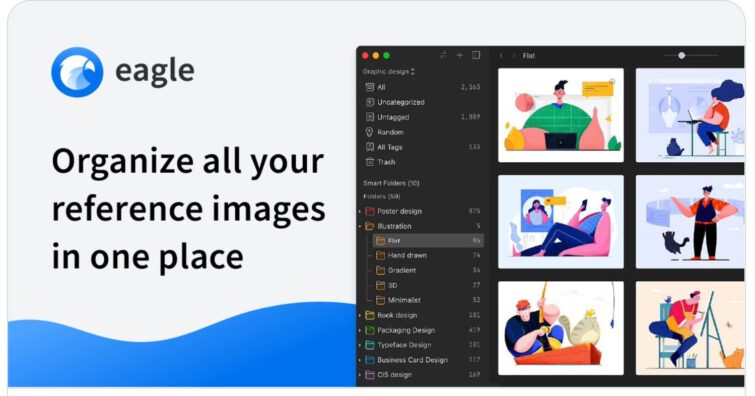This screenshot has height=396, width=755.
Task: Open the Graphic design library dropdown
Action: [x=389, y=72]
